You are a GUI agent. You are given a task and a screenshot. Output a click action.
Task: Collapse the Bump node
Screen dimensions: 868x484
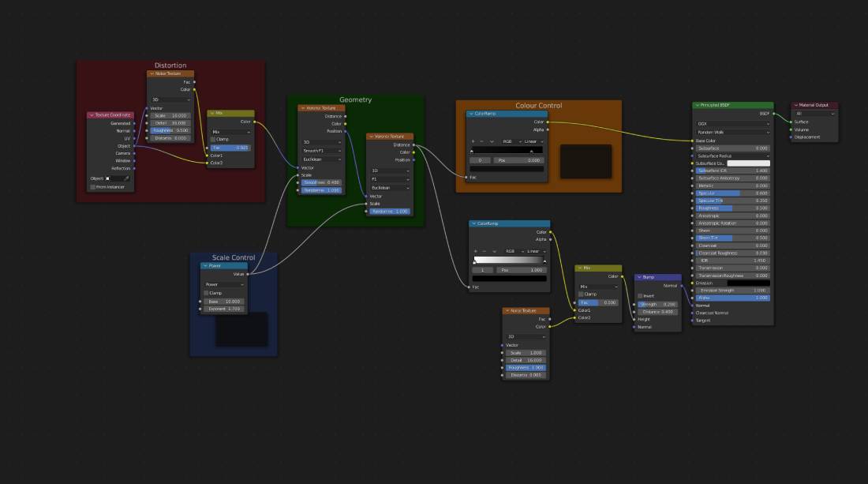click(639, 277)
